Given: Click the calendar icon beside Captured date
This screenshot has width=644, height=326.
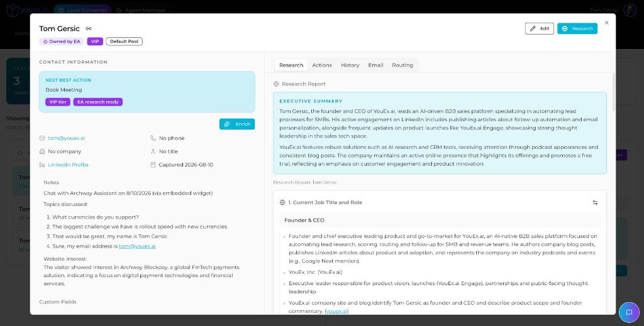Looking at the screenshot, I should point(153,165).
